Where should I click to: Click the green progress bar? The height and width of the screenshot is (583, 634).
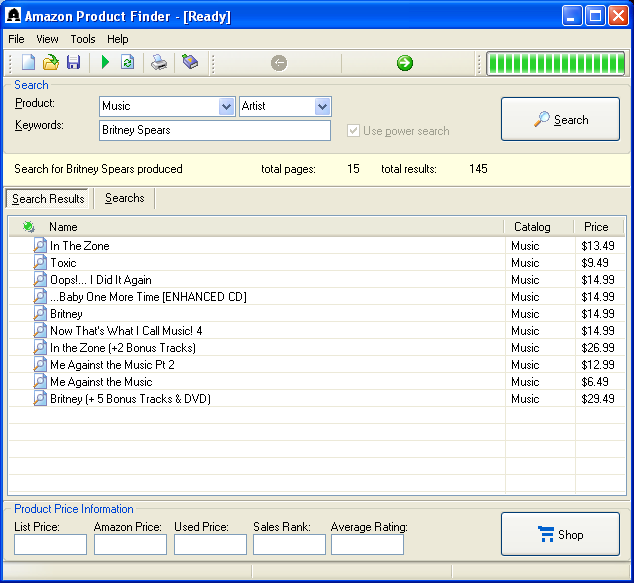pos(555,64)
